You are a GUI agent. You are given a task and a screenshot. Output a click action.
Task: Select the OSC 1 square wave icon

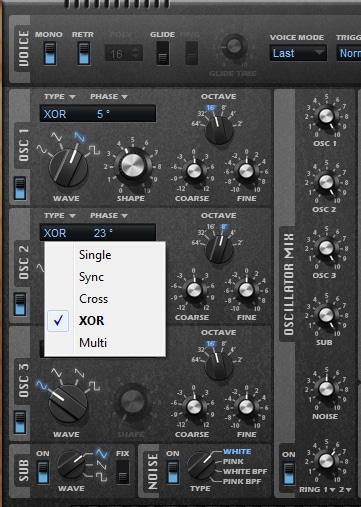(x=94, y=150)
